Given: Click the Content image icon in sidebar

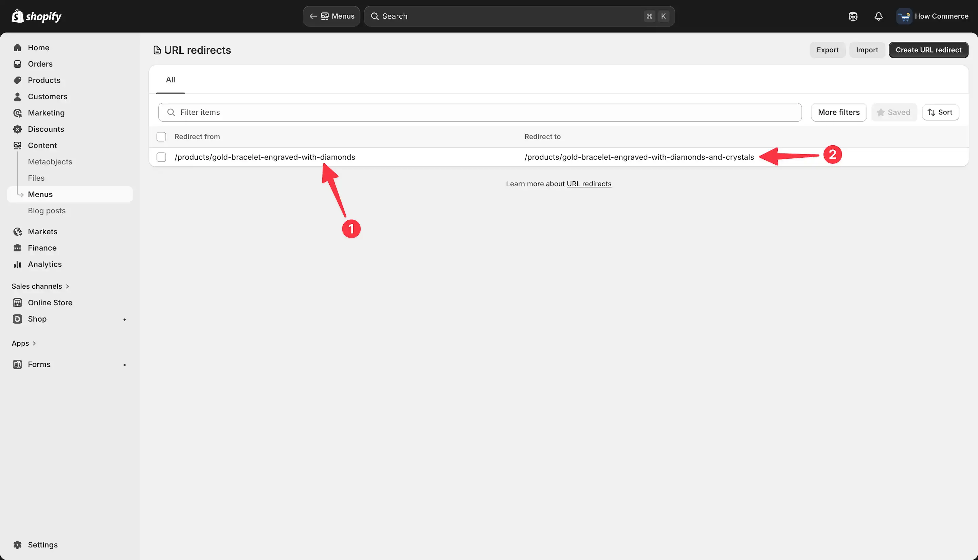Looking at the screenshot, I should point(17,145).
